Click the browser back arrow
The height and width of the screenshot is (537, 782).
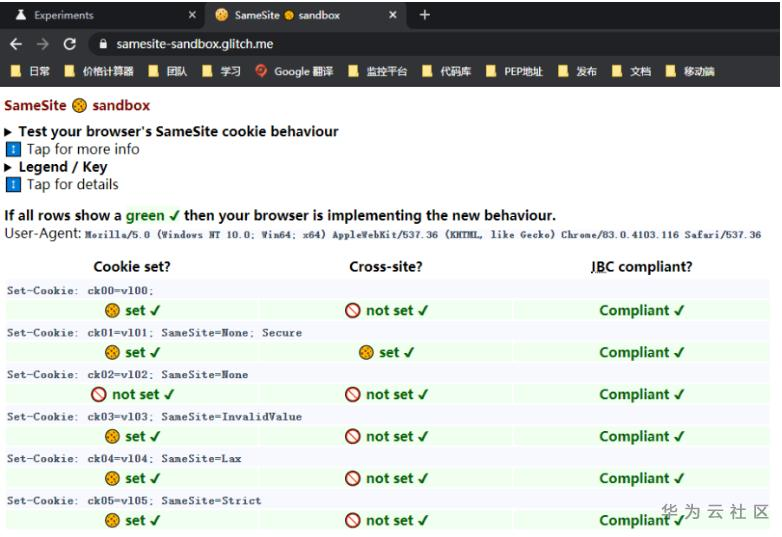pyautogui.click(x=16, y=44)
